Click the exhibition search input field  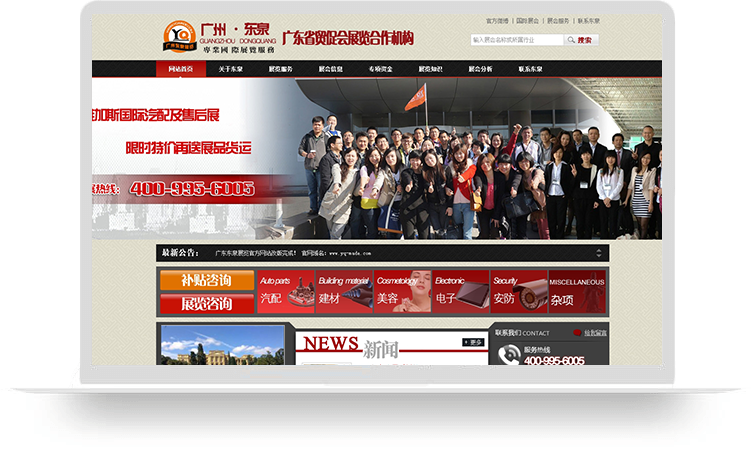(516, 40)
